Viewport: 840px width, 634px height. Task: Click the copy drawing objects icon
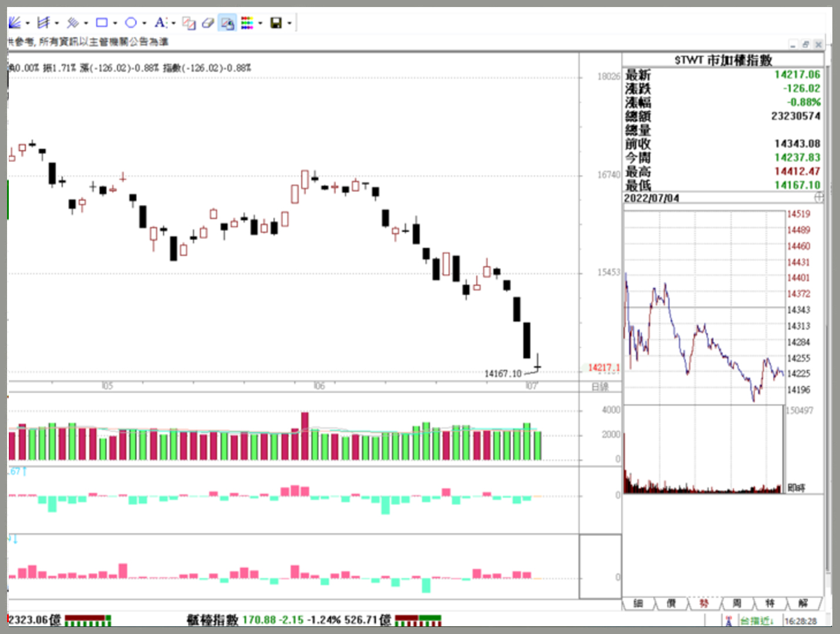(189, 23)
